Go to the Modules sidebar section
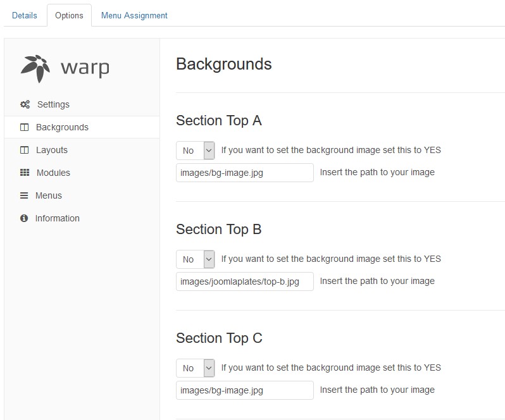This screenshot has height=420, width=505. [53, 173]
